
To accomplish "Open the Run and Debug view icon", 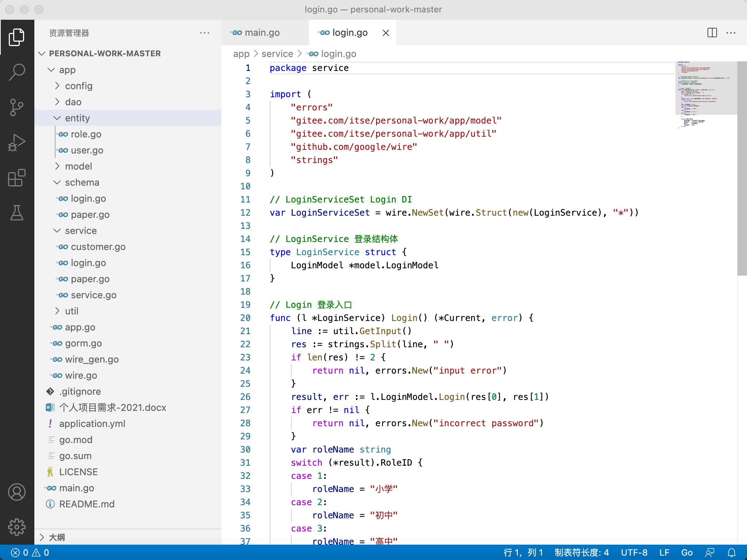I will coord(17,143).
